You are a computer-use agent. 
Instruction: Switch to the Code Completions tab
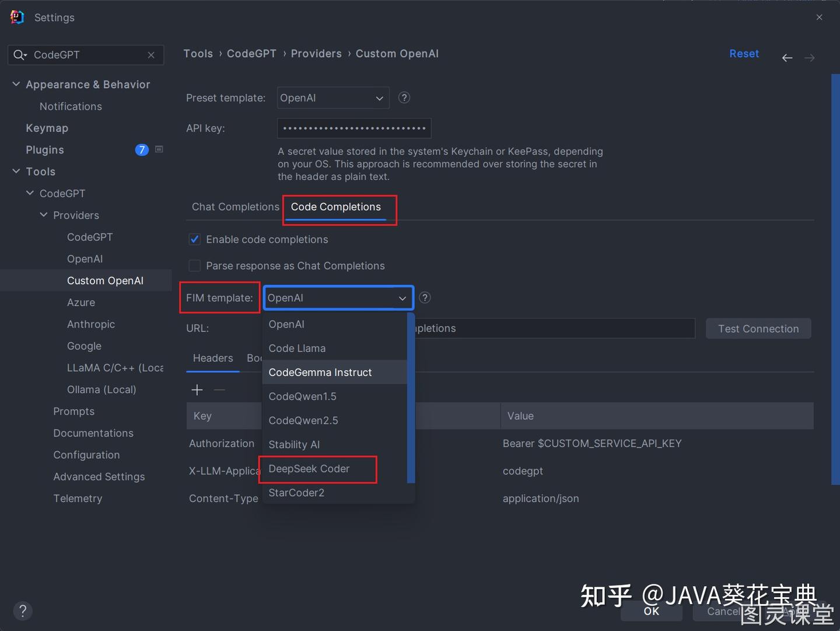coord(336,207)
